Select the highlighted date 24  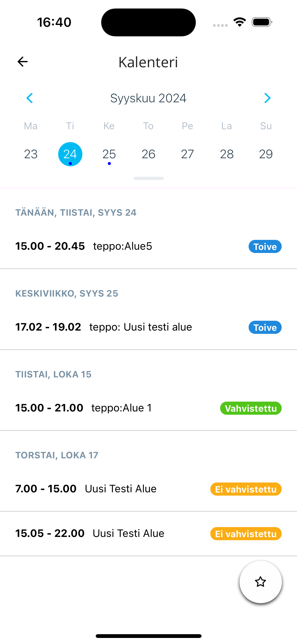click(x=70, y=154)
